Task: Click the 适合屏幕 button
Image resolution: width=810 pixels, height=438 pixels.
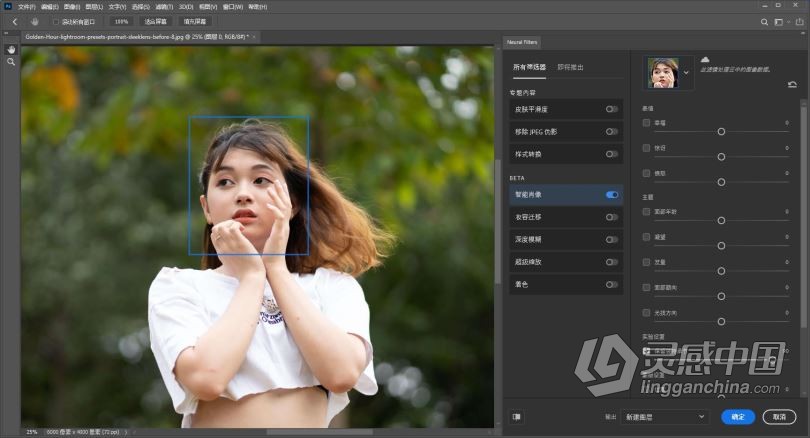Action: (x=155, y=22)
